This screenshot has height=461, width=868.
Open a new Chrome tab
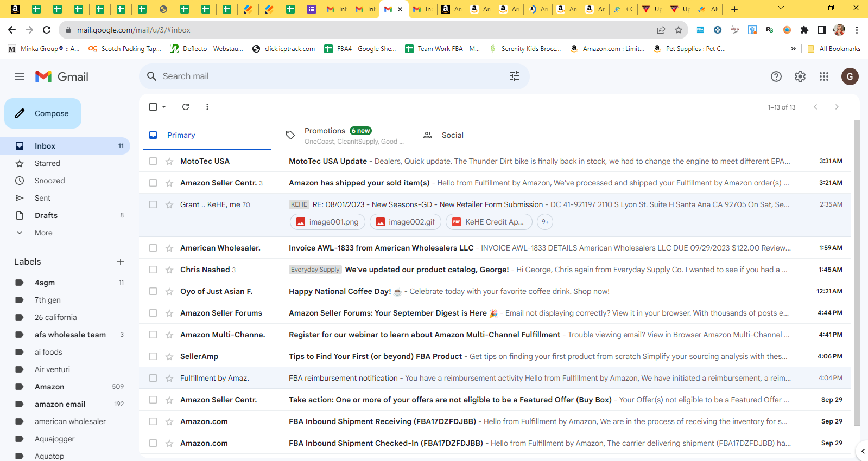[734, 9]
